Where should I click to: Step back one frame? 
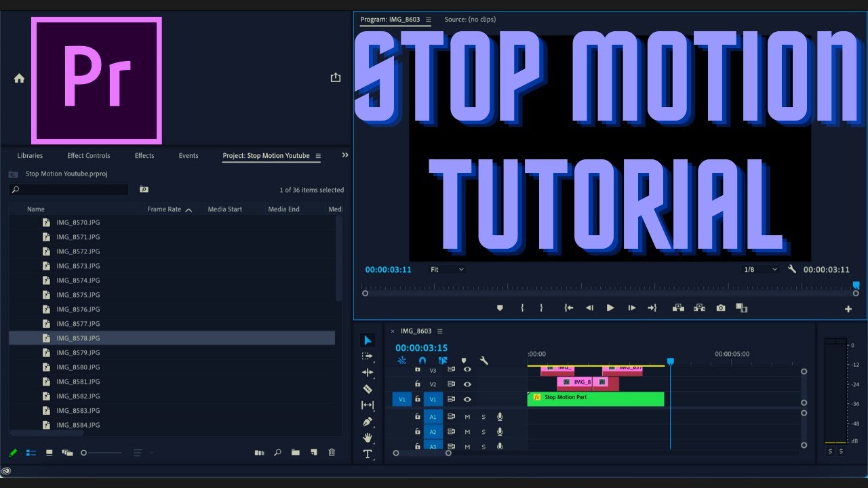[x=589, y=308]
